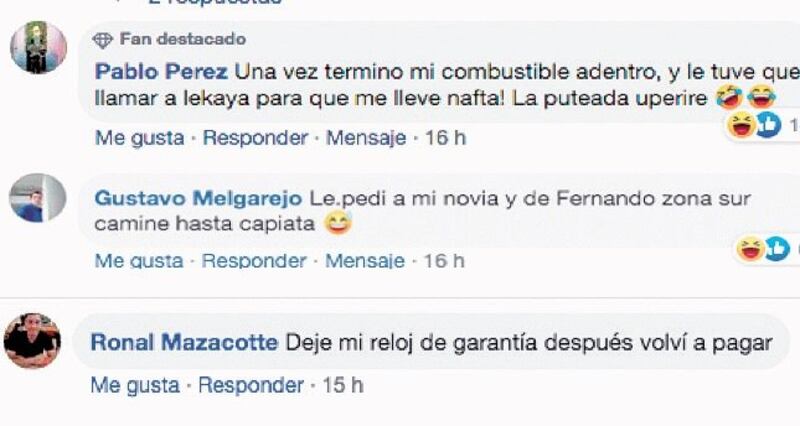Like Ronal Mazacotte's comment with Me gusta
Screen dimensions: 800x426
tap(135, 385)
